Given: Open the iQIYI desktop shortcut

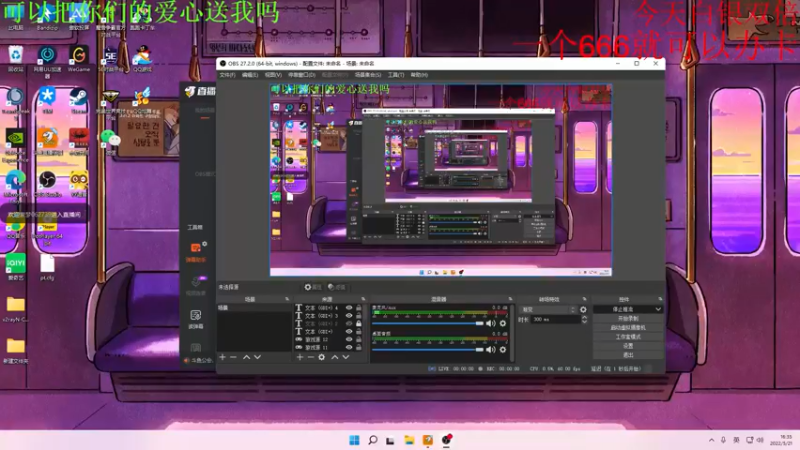Looking at the screenshot, I should (x=16, y=267).
